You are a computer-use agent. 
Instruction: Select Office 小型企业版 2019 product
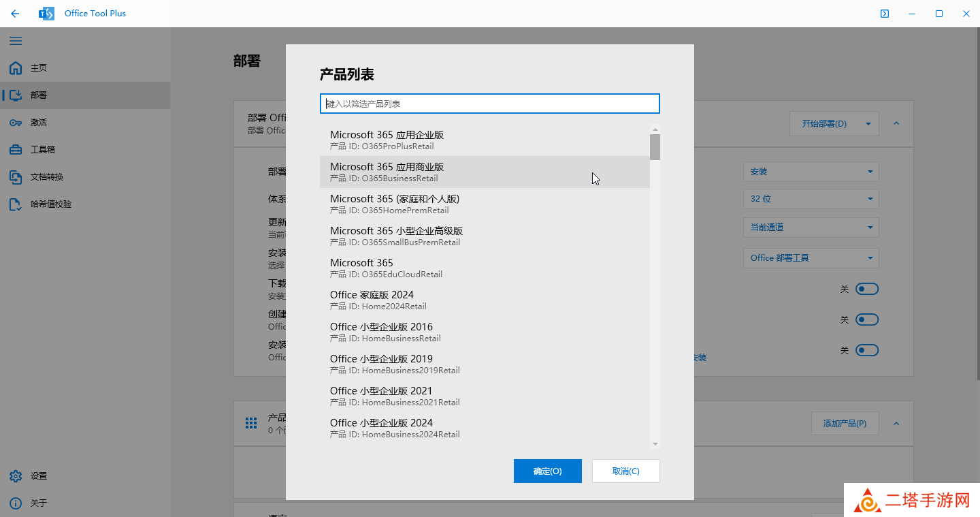tap(485, 364)
